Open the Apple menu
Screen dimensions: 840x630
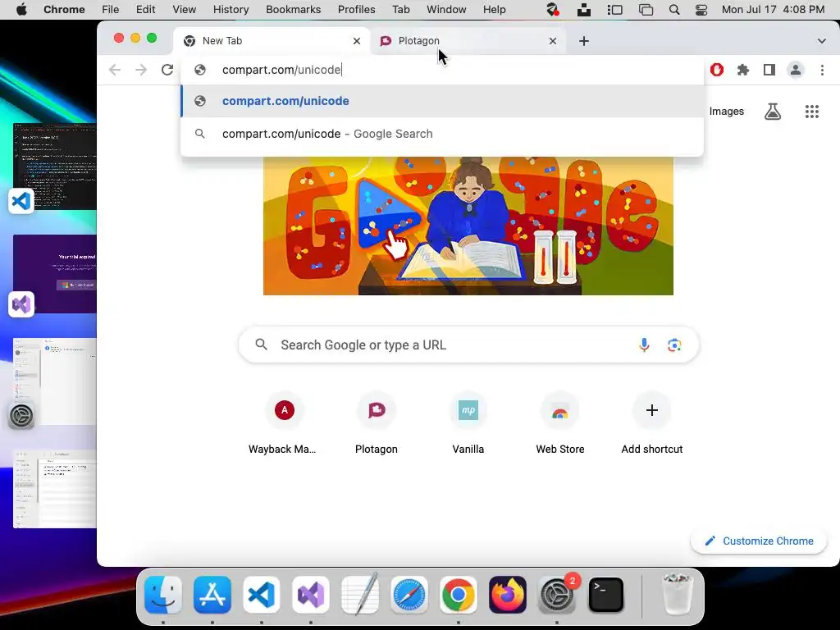pos(22,10)
